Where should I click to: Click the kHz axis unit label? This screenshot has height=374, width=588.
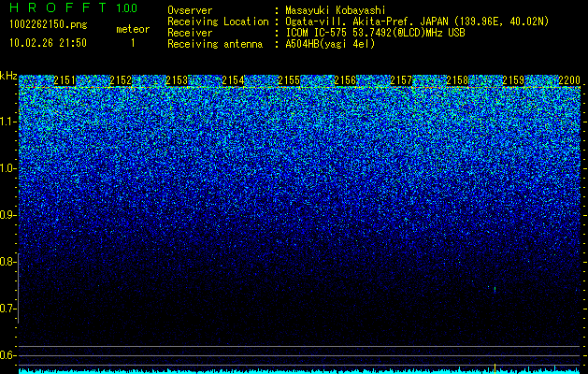click(8, 76)
